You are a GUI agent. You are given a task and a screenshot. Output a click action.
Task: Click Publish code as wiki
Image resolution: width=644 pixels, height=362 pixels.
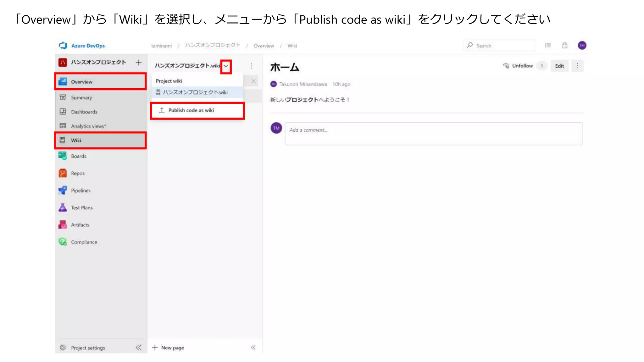(x=197, y=110)
